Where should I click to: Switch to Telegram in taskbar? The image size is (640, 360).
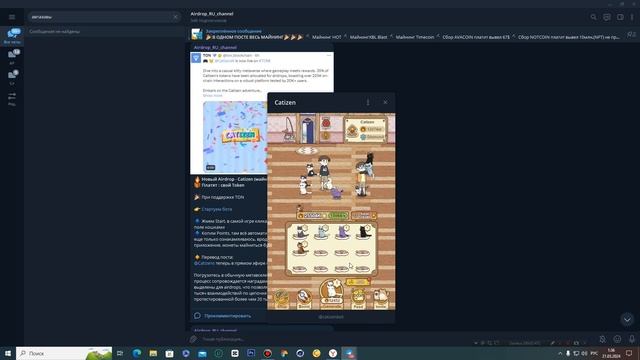click(x=349, y=353)
